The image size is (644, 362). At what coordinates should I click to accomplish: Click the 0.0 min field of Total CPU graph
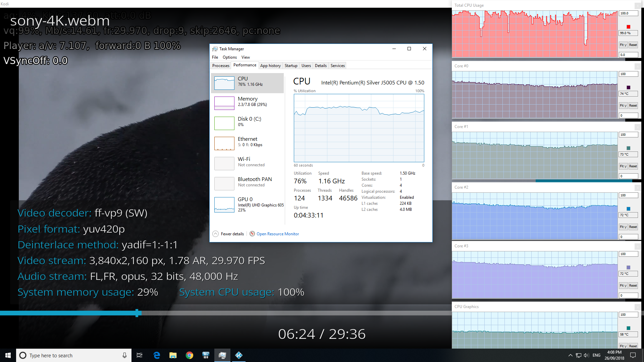pos(628,55)
